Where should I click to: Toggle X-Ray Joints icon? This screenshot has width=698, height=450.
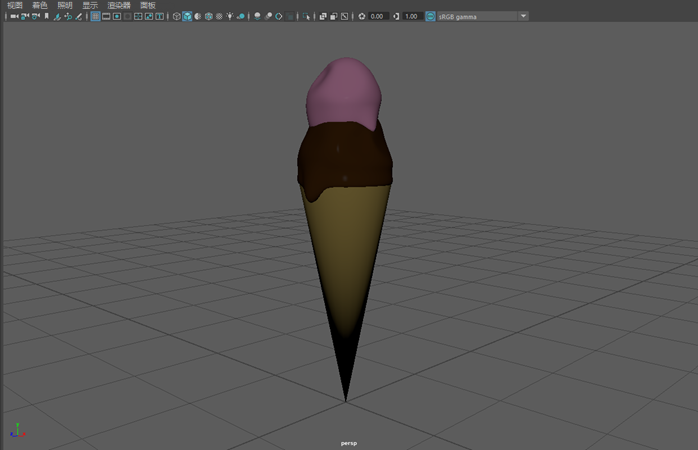345,16
